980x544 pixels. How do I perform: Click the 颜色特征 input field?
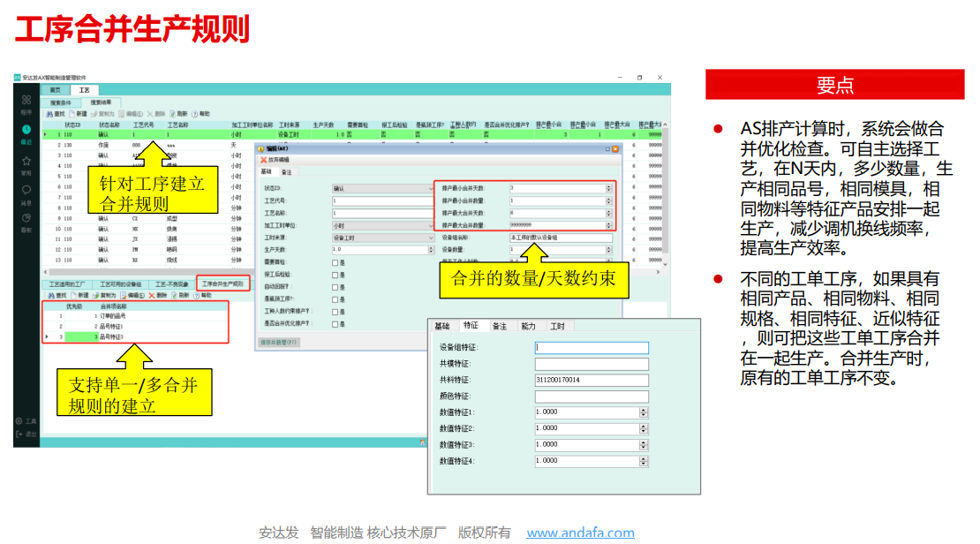click(x=592, y=397)
